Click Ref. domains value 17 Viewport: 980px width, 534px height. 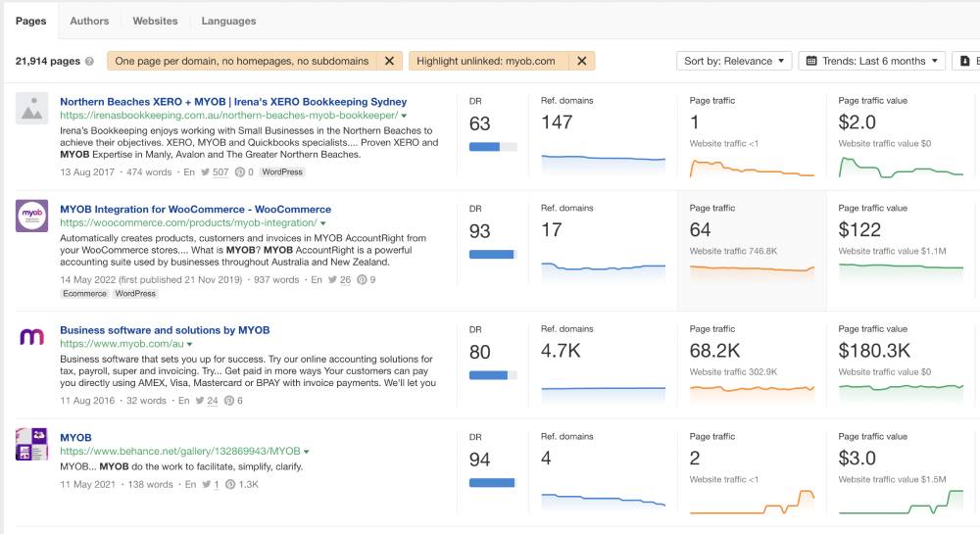(551, 230)
